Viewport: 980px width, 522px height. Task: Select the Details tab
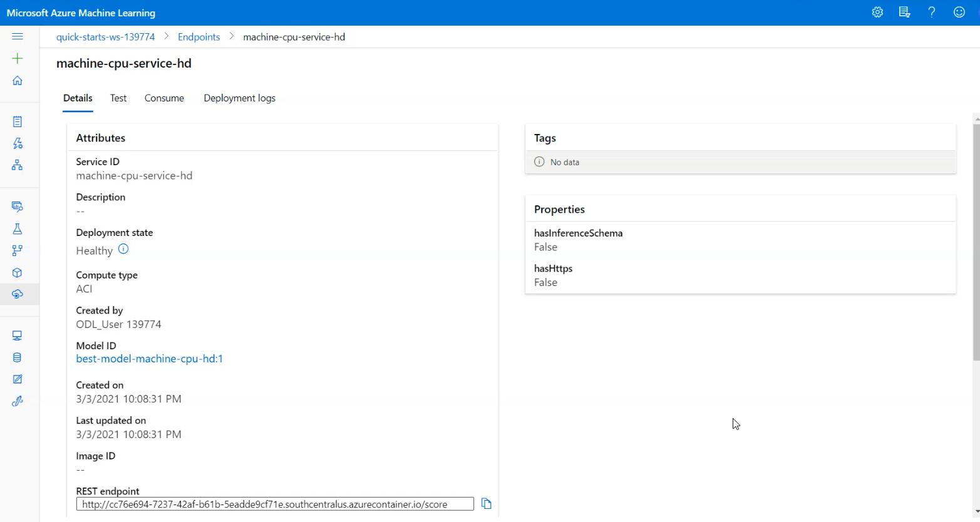click(x=78, y=98)
